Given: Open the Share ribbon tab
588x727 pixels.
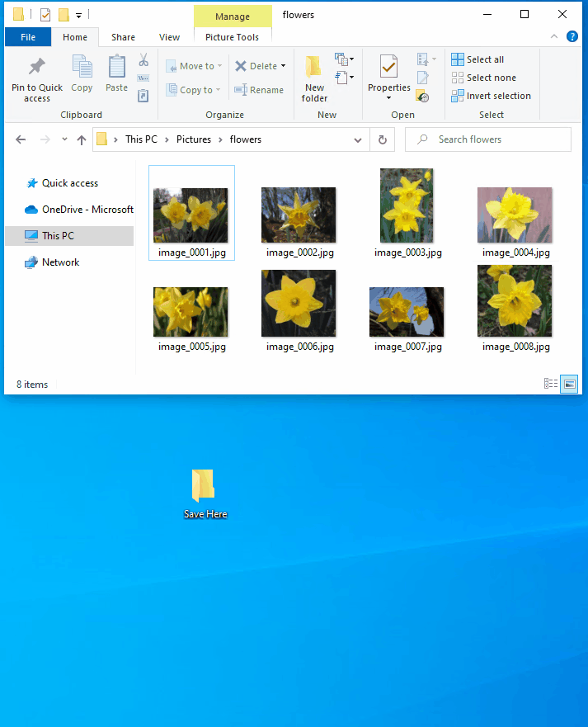Looking at the screenshot, I should [x=123, y=37].
